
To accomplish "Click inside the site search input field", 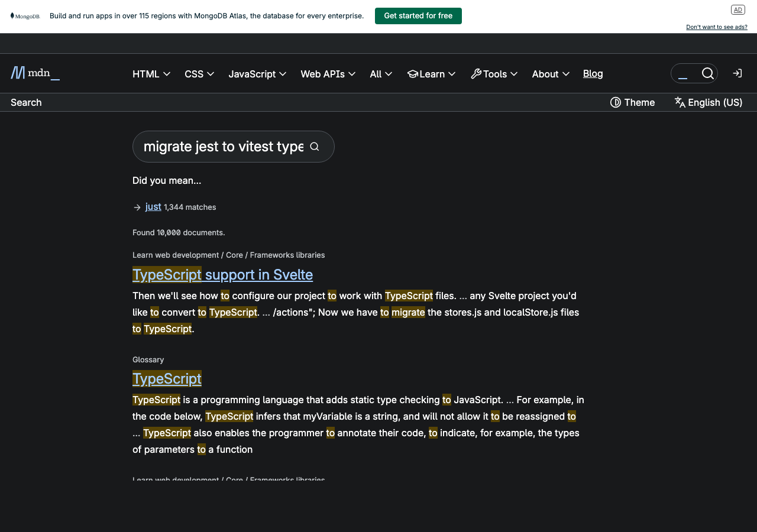I will (686, 73).
